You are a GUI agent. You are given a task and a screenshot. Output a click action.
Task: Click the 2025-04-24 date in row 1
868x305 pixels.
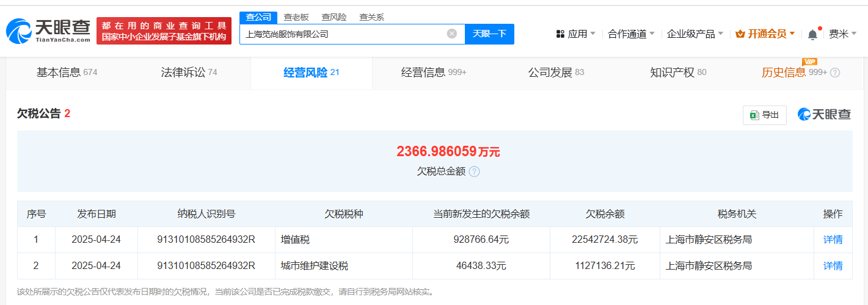click(x=97, y=240)
